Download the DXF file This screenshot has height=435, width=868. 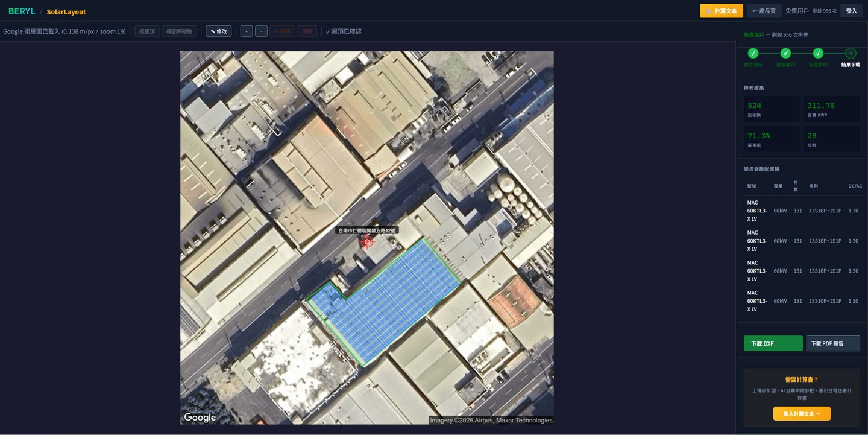773,343
